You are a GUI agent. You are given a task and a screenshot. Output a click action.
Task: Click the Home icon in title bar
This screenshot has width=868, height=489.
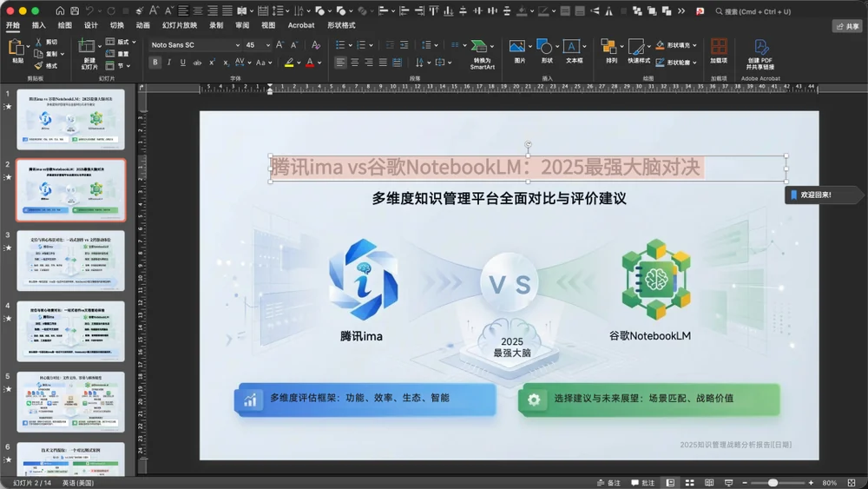point(61,11)
